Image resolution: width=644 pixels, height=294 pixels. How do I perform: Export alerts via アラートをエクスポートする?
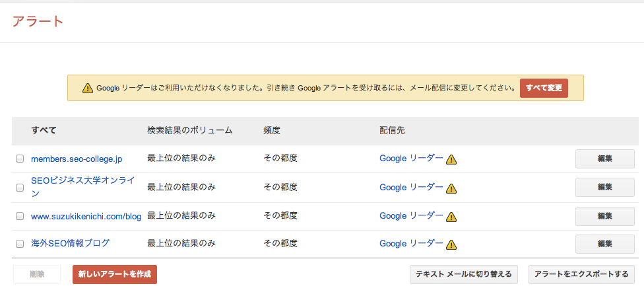pyautogui.click(x=581, y=274)
